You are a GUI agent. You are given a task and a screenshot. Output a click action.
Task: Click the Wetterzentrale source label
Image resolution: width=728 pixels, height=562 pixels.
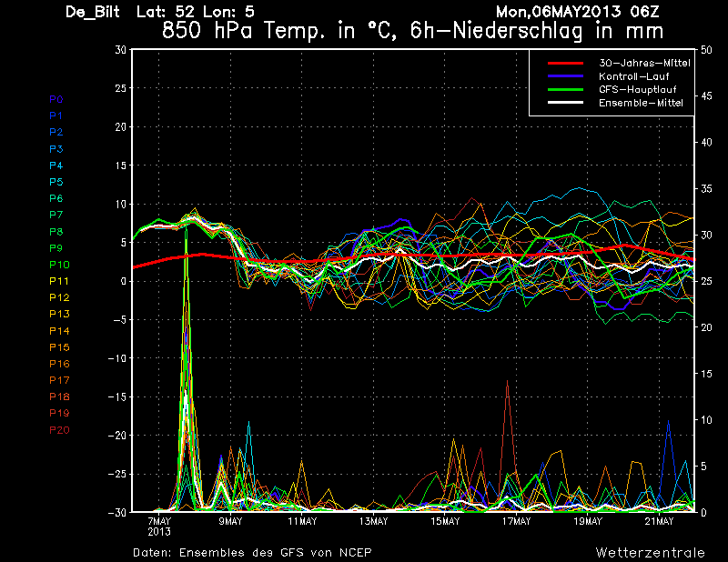click(x=651, y=553)
